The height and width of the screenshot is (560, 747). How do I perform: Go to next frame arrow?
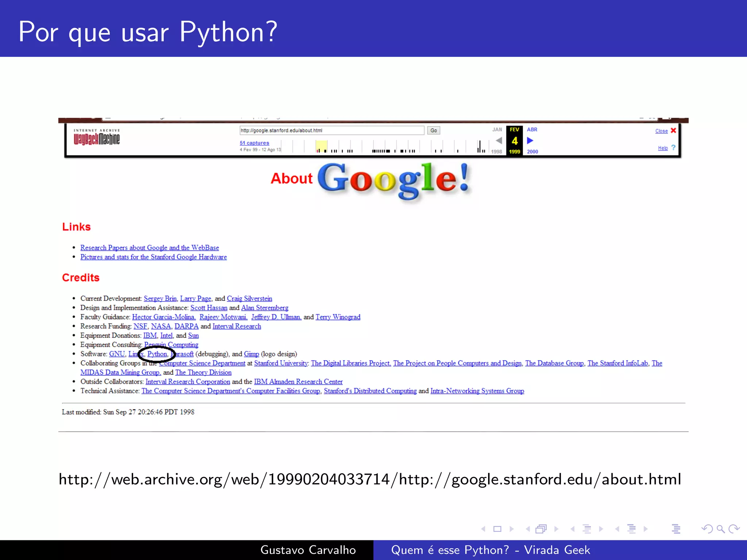[556, 529]
